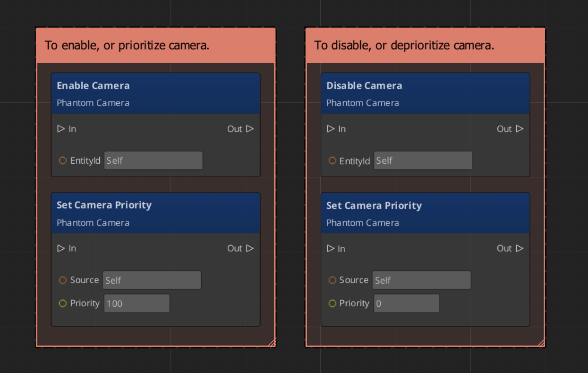
Task: Click the EntityId data pin on Disable Camera
Action: 332,161
